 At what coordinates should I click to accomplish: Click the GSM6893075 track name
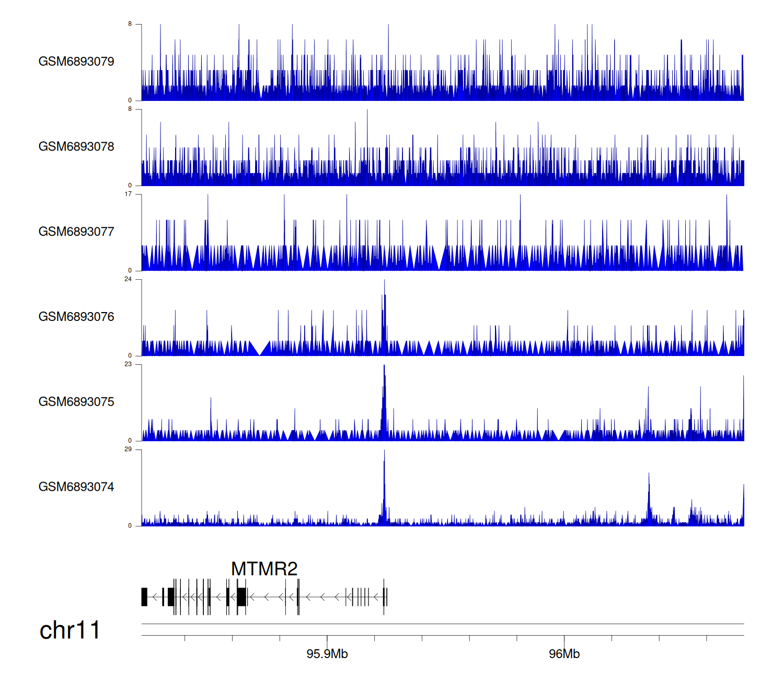(x=76, y=402)
